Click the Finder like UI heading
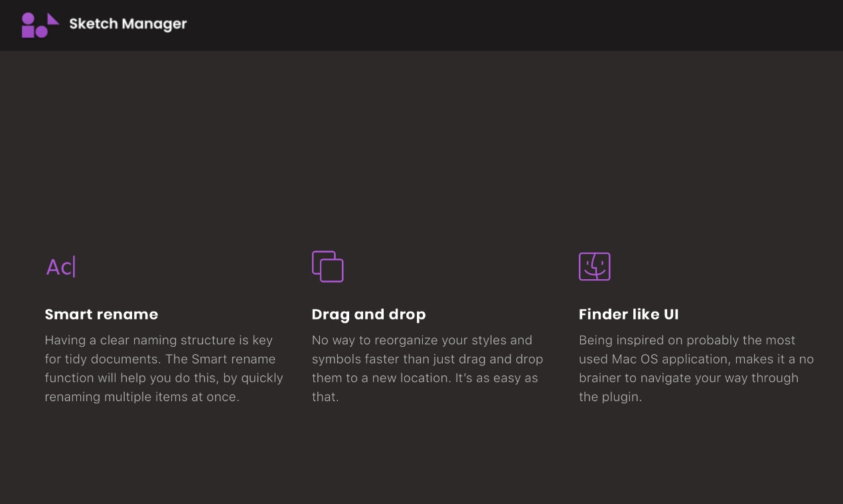The image size is (843, 504). click(629, 314)
